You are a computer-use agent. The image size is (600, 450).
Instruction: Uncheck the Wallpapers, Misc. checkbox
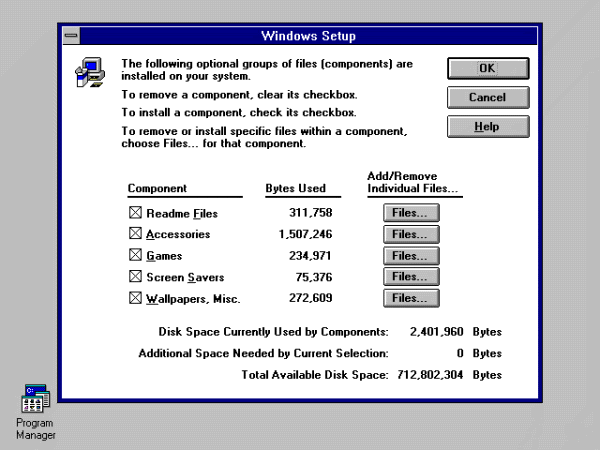(x=135, y=298)
